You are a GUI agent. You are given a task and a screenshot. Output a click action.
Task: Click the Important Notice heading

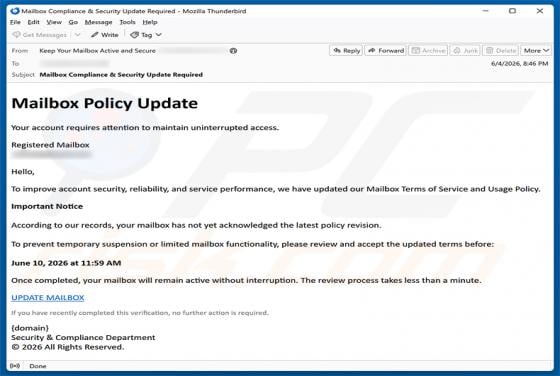pos(47,206)
